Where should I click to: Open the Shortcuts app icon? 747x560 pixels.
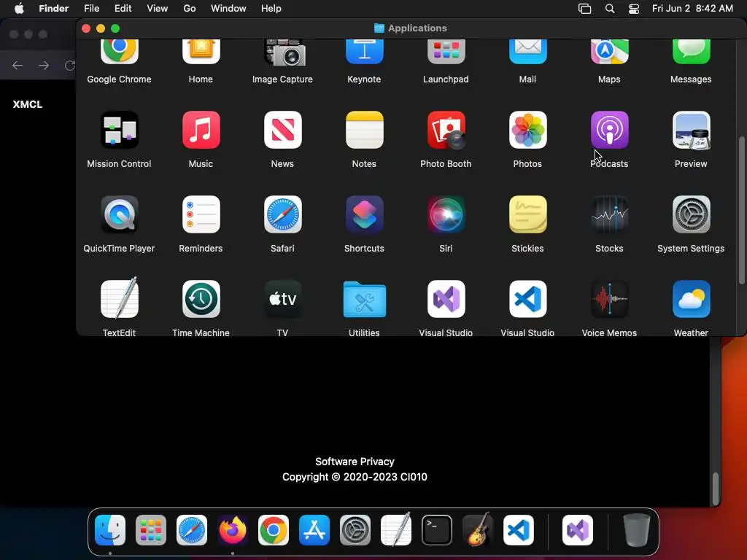[x=365, y=214]
